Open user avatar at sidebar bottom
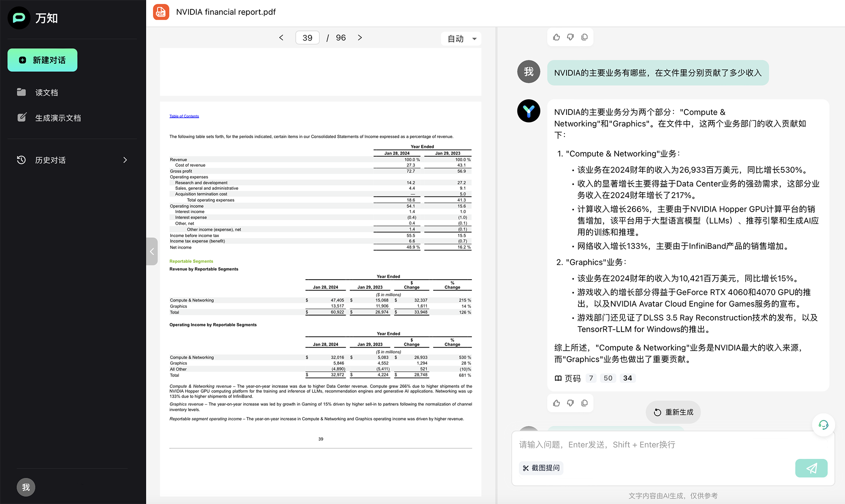The width and height of the screenshot is (845, 504). (x=26, y=487)
